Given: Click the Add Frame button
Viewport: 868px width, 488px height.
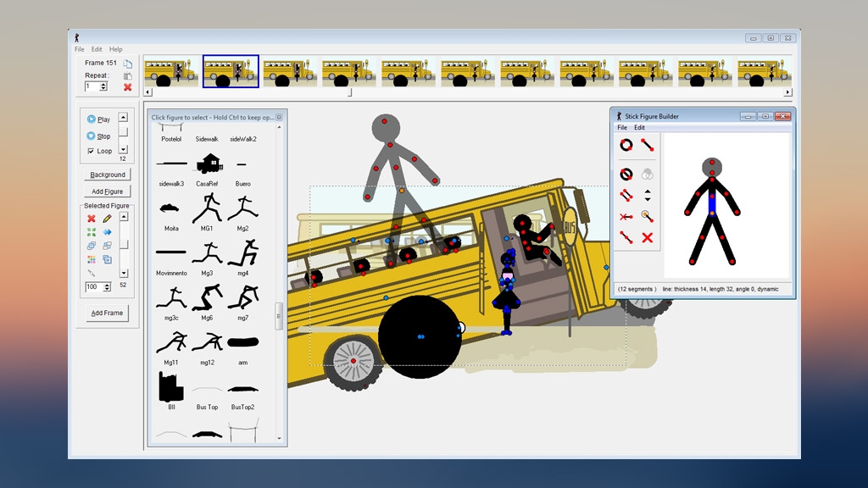Looking at the screenshot, I should 107,313.
